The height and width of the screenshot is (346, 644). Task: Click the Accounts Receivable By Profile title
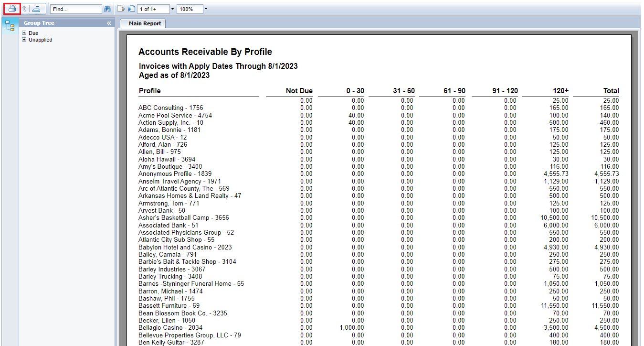(205, 52)
